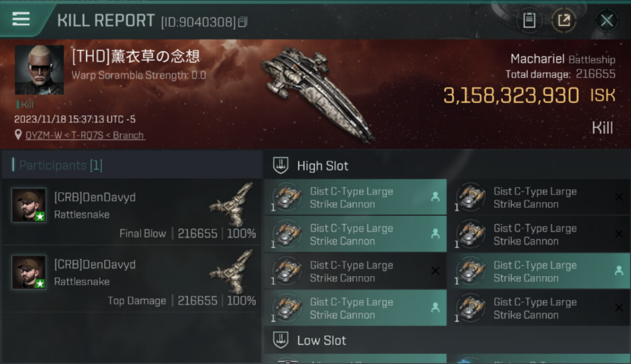Open DenDavyd's Final Blow portrait
The width and height of the screenshot is (631, 364).
29,205
